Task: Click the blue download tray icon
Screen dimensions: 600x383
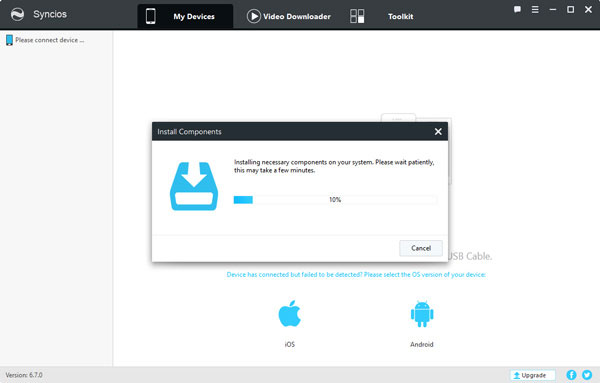Action: point(194,186)
